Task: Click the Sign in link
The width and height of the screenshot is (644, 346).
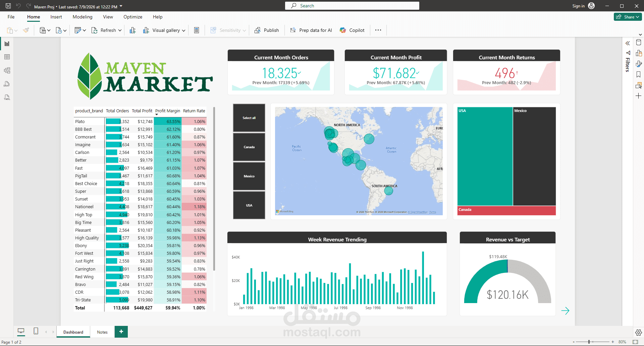Action: 578,6
